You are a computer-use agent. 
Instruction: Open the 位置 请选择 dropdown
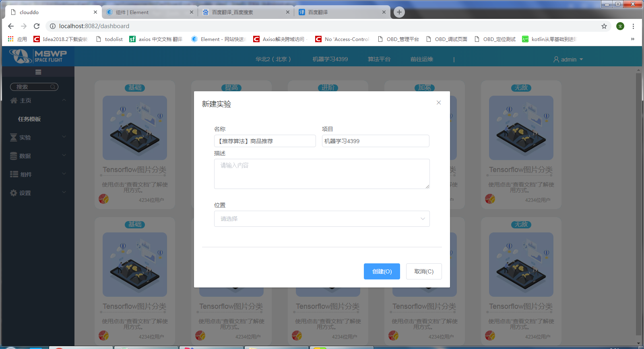322,219
